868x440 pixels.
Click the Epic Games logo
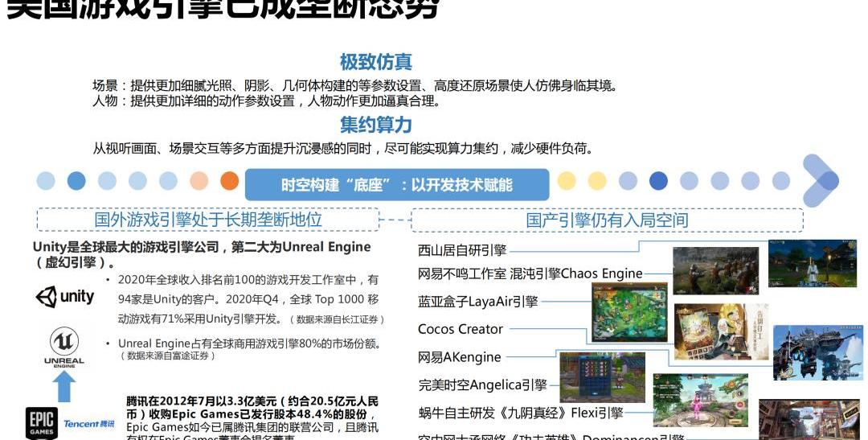[42, 423]
